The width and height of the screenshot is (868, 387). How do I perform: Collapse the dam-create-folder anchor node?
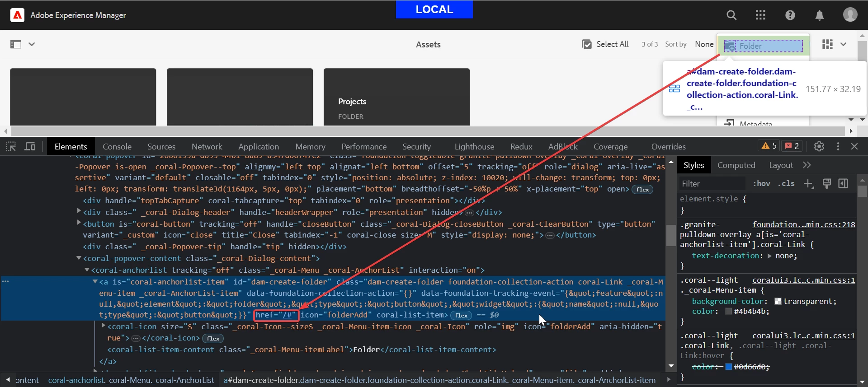pos(95,282)
